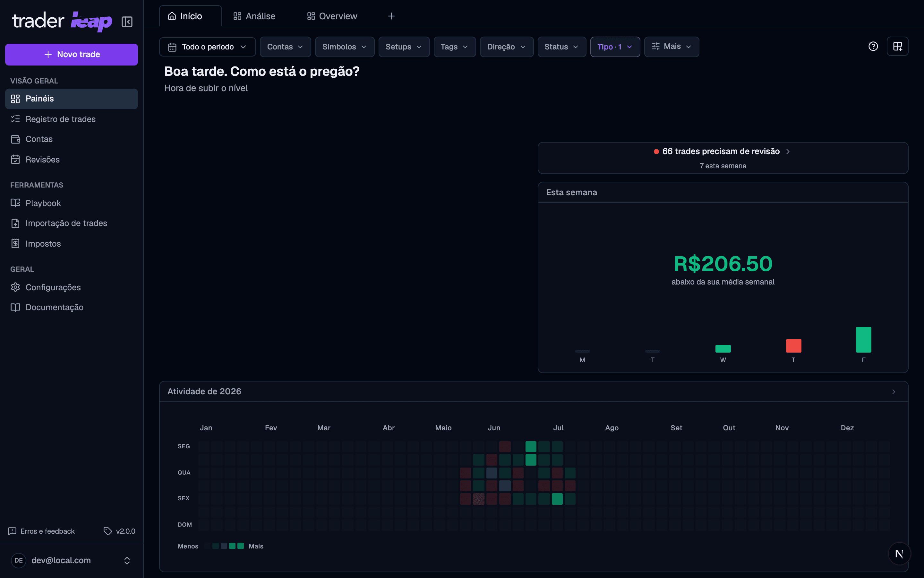Open Documentação

point(72,307)
